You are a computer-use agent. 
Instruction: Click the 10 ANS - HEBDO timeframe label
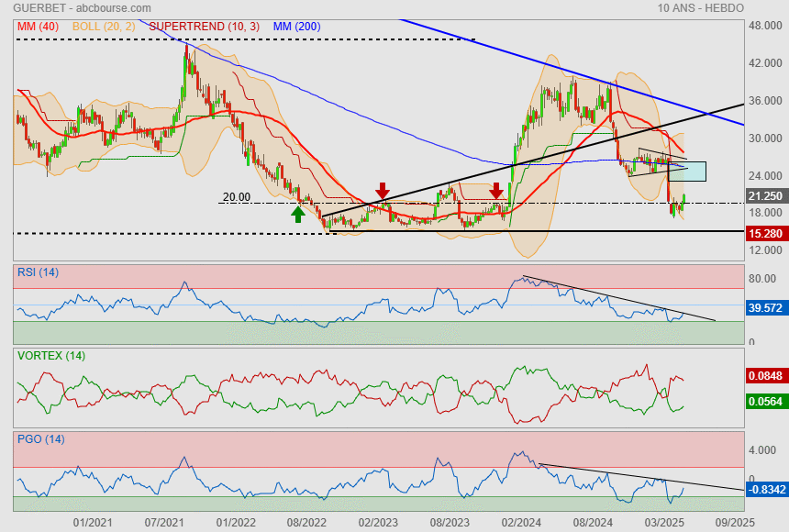tap(701, 7)
